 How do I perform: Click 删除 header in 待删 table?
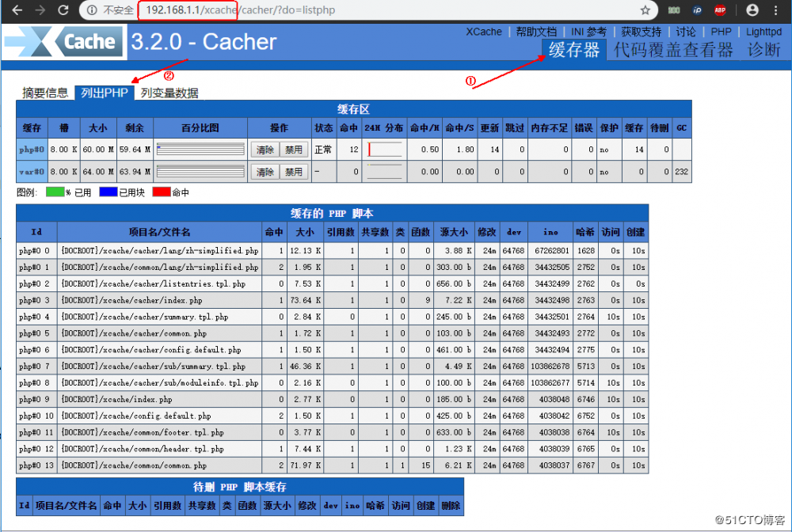(451, 505)
